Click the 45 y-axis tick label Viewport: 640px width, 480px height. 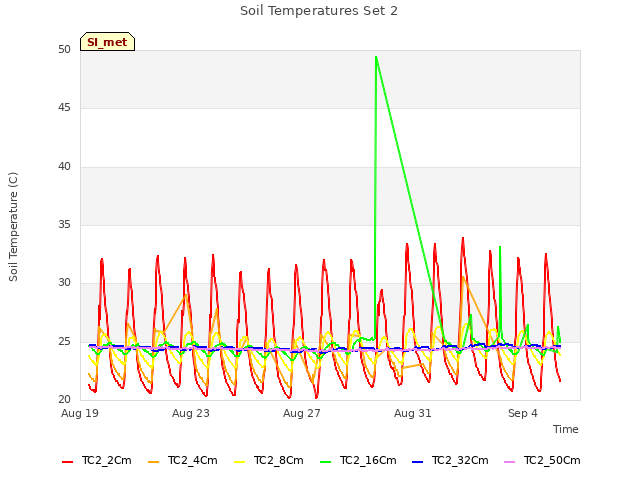[64, 108]
